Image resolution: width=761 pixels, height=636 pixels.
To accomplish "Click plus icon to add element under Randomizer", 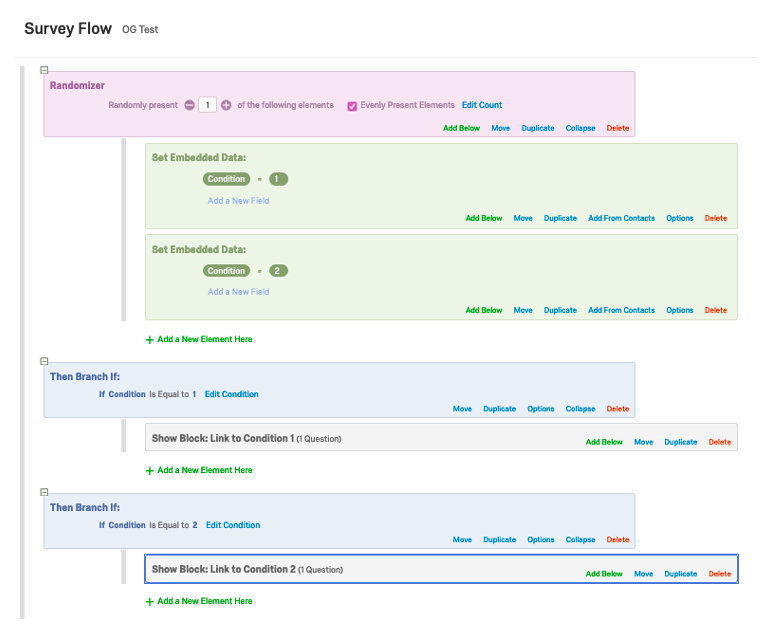I will coord(150,340).
